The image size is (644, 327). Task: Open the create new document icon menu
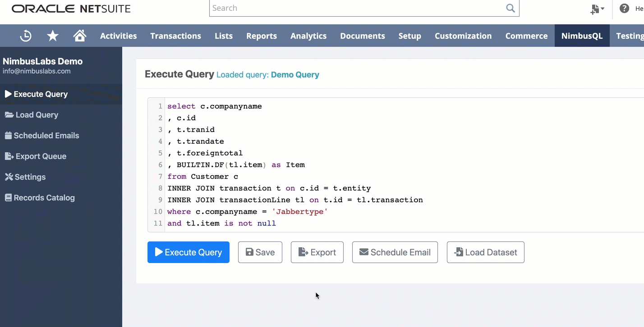[597, 9]
